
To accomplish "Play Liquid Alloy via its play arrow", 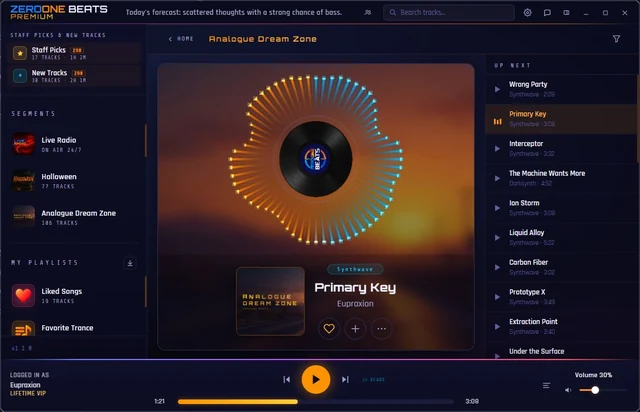I will [x=497, y=238].
